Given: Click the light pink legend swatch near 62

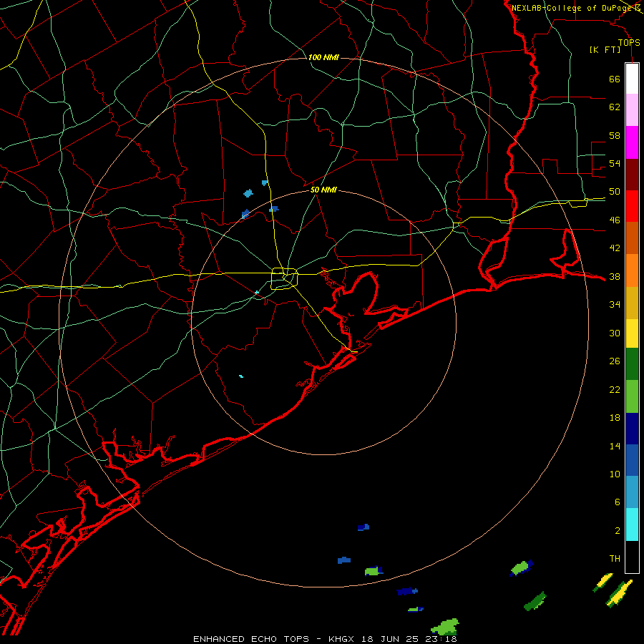Looking at the screenshot, I should point(632,109).
